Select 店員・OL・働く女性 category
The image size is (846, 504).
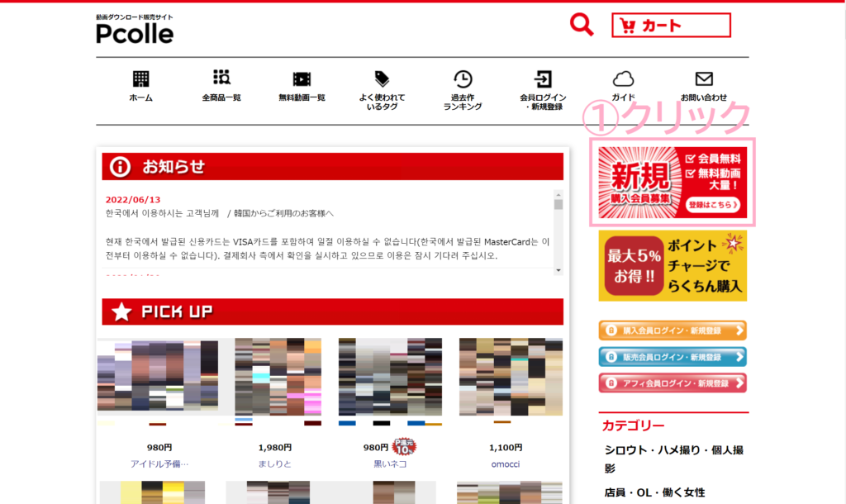point(654,492)
